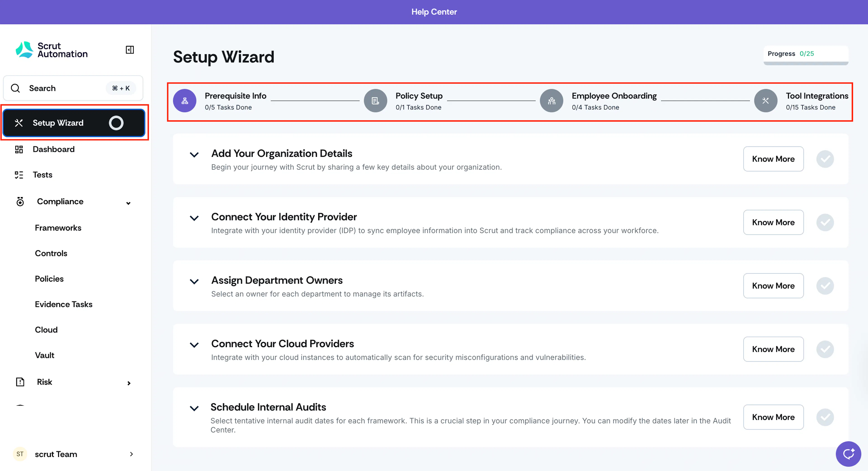Mark Schedule Internal Audits as done
Image resolution: width=868 pixels, height=471 pixels.
[x=825, y=417]
